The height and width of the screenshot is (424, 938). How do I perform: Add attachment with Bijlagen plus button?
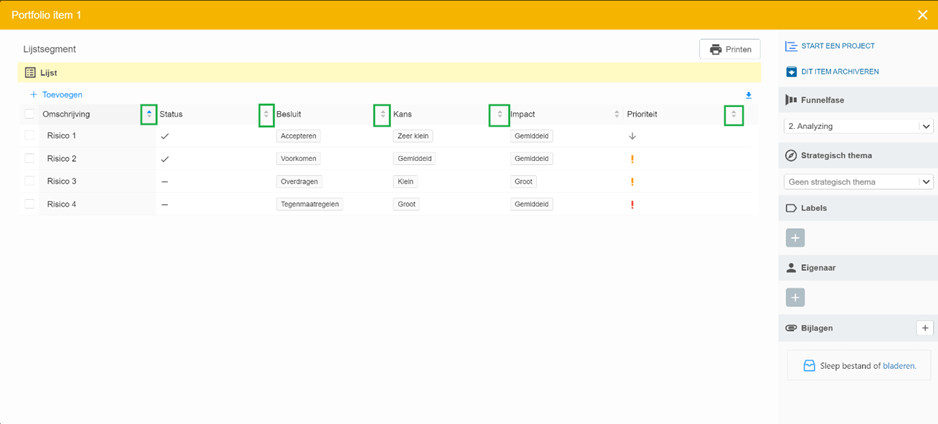click(925, 328)
